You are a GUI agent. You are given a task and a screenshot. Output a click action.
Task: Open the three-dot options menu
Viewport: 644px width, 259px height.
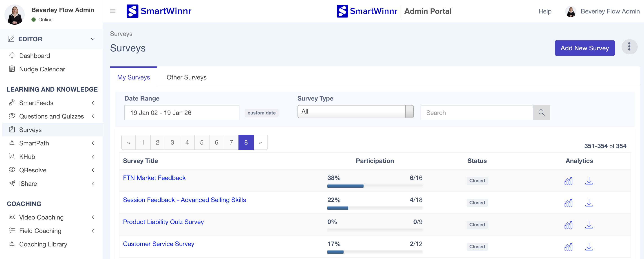[629, 47]
